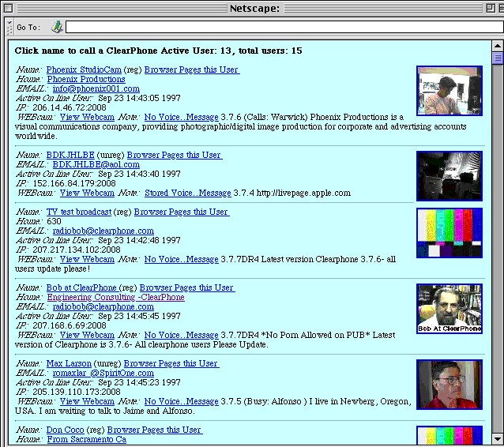
Task: Open Browser Pages for TV test broadcast
Action: pos(182,212)
